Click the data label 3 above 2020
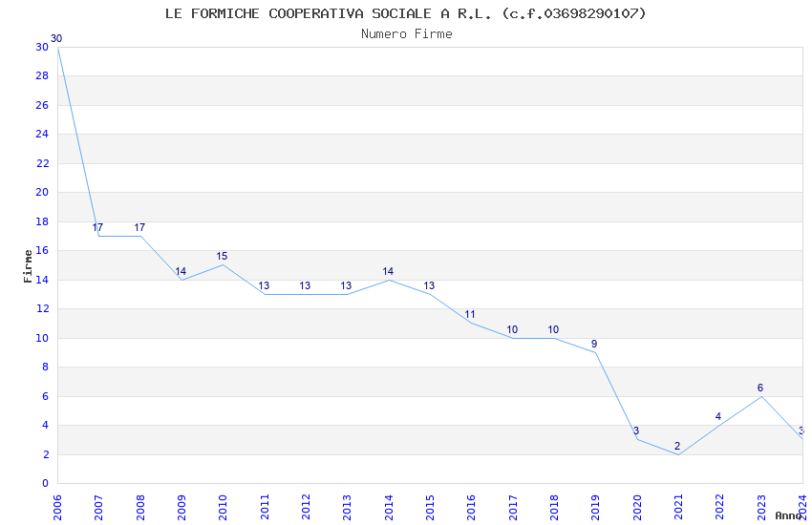 point(636,430)
